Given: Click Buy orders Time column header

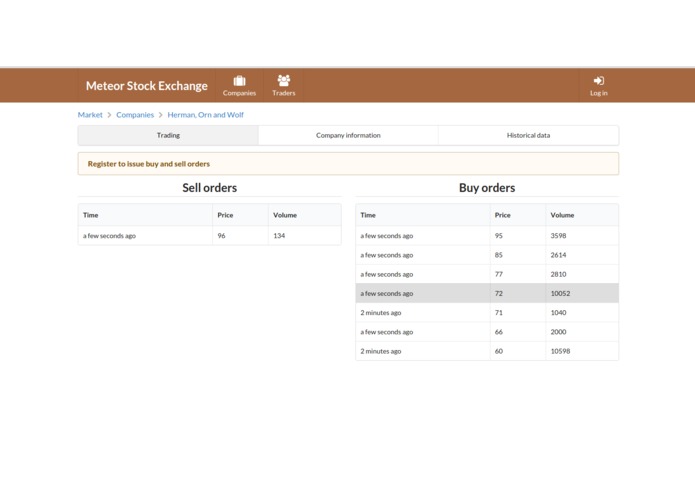Looking at the screenshot, I should click(423, 215).
